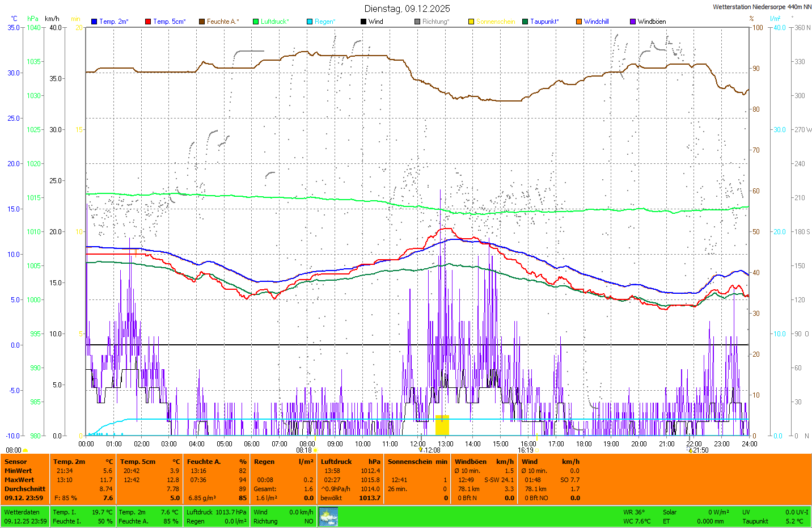
Task: Click the brown Feuchte A. legend square
Action: coord(202,22)
